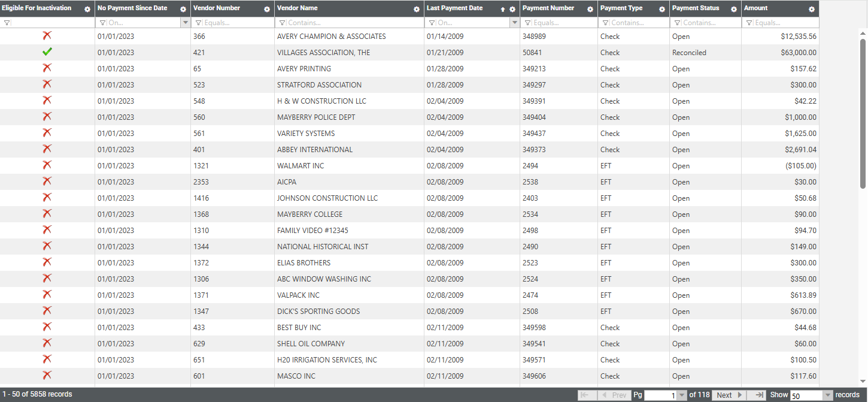Click ascending sort arrow on Last Payment Date

(x=503, y=10)
